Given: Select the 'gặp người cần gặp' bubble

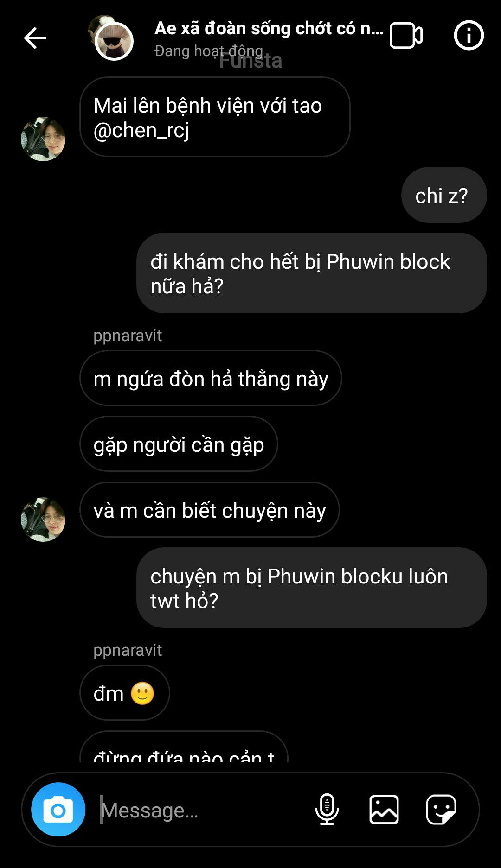Looking at the screenshot, I should tap(179, 444).
